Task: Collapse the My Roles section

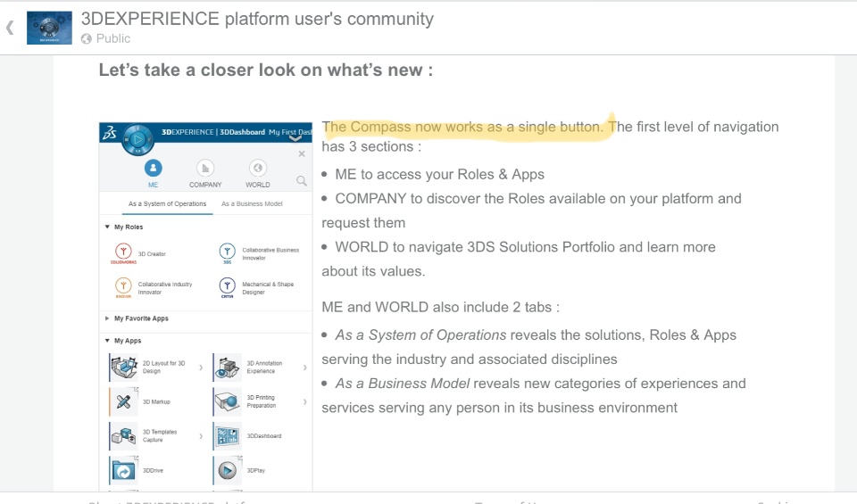Action: [x=107, y=227]
